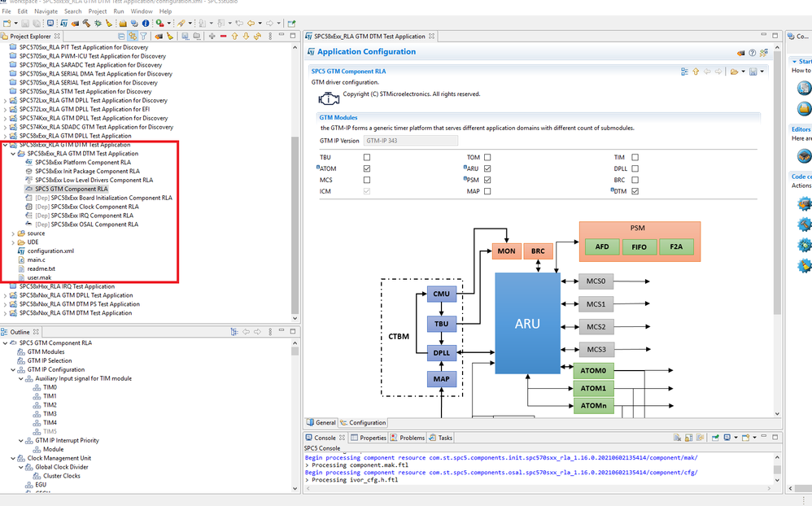This screenshot has height=506, width=812.
Task: Select SPC58xExx Clock Component RLA
Action: pyautogui.click(x=94, y=207)
